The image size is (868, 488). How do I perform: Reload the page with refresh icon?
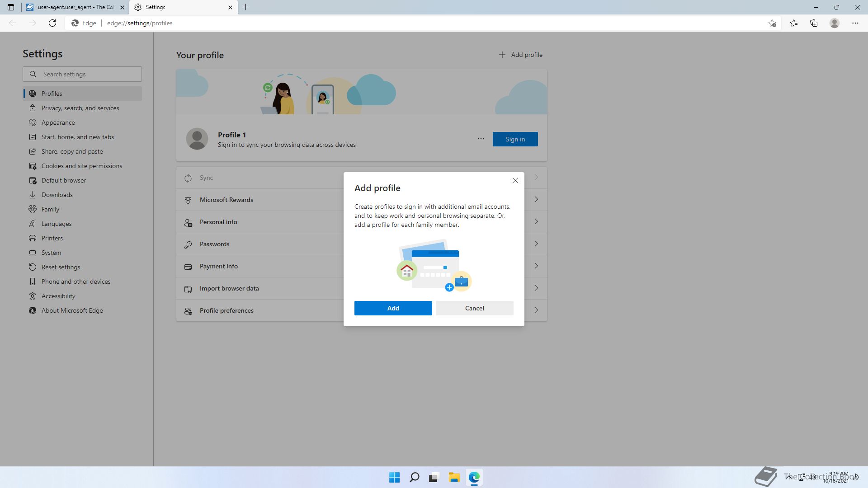pyautogui.click(x=52, y=23)
